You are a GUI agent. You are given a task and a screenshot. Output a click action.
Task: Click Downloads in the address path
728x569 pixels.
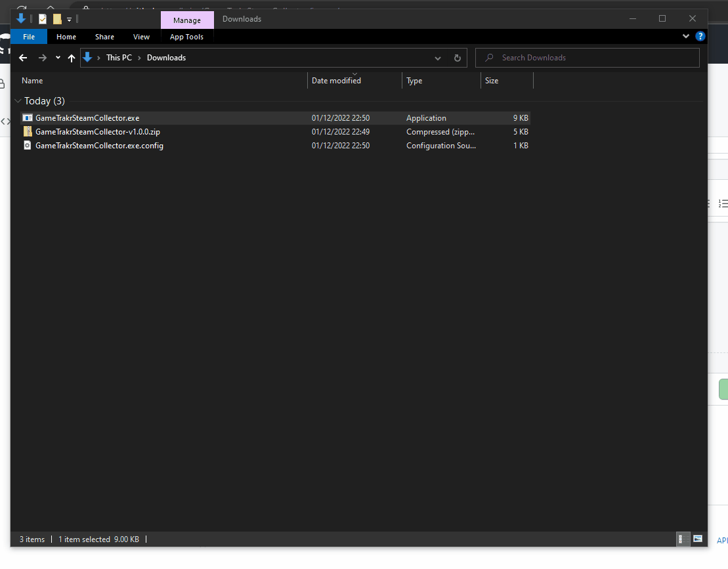tap(166, 58)
